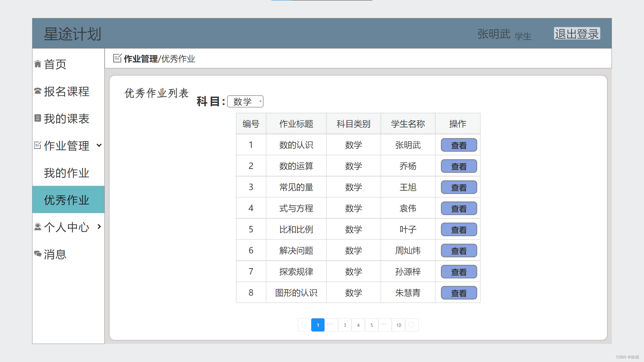
Task: Open the 科目 subject dropdown
Action: [245, 102]
